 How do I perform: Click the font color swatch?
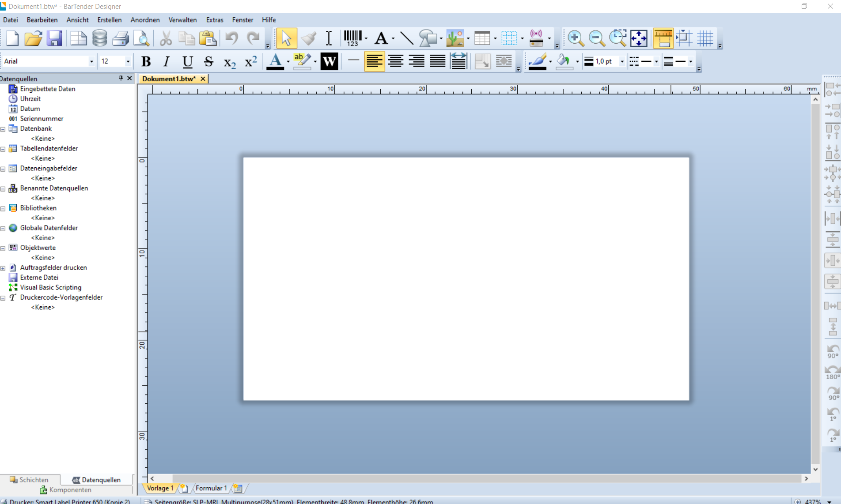(x=275, y=61)
